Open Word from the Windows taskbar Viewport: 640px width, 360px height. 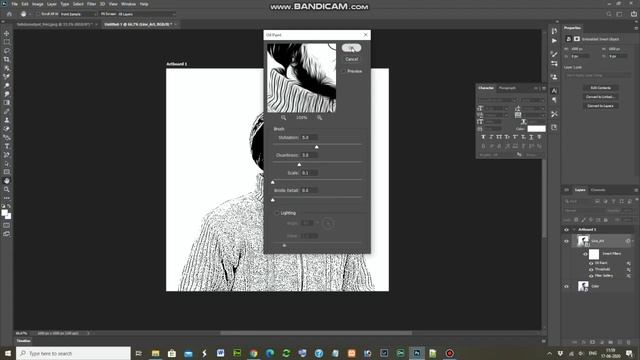point(220,353)
